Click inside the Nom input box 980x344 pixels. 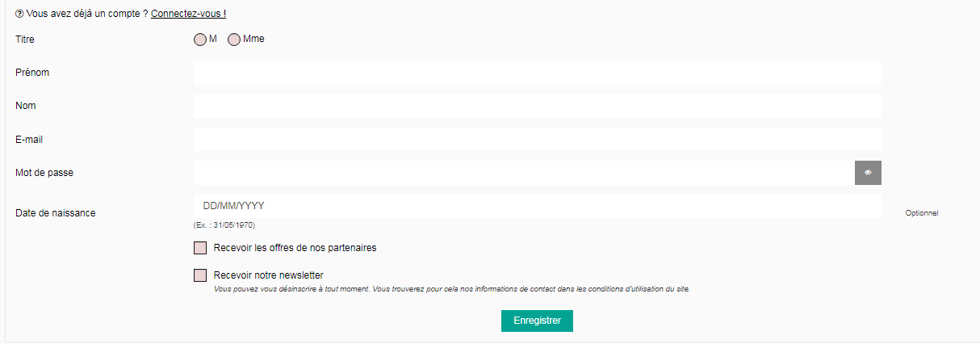point(538,106)
